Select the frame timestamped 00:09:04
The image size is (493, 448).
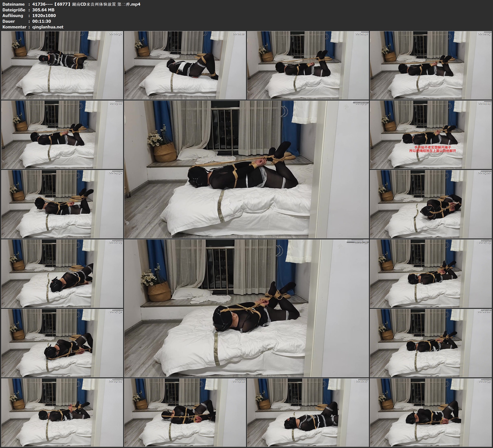tap(62, 412)
